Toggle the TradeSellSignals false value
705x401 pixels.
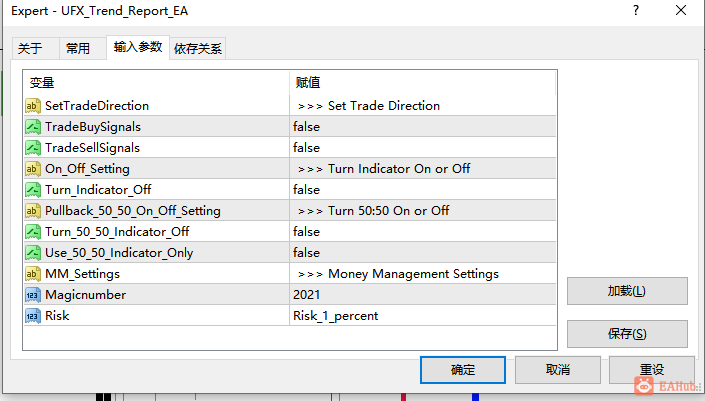(423, 148)
